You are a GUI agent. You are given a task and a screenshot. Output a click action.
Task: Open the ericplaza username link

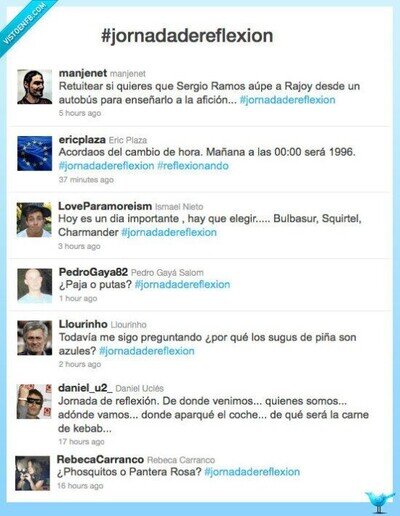(82, 140)
